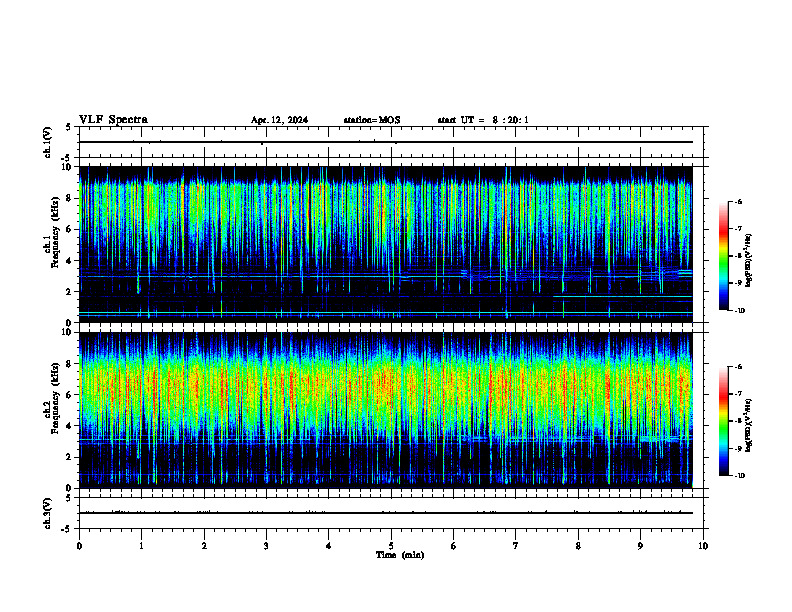
Task: Click the time axis tick label "4"
Action: pyautogui.click(x=329, y=546)
